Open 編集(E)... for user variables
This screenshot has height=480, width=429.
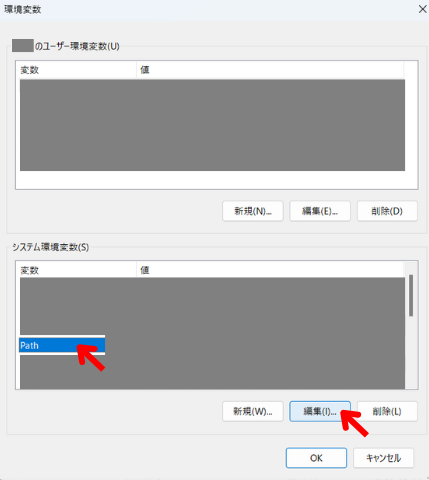click(320, 211)
